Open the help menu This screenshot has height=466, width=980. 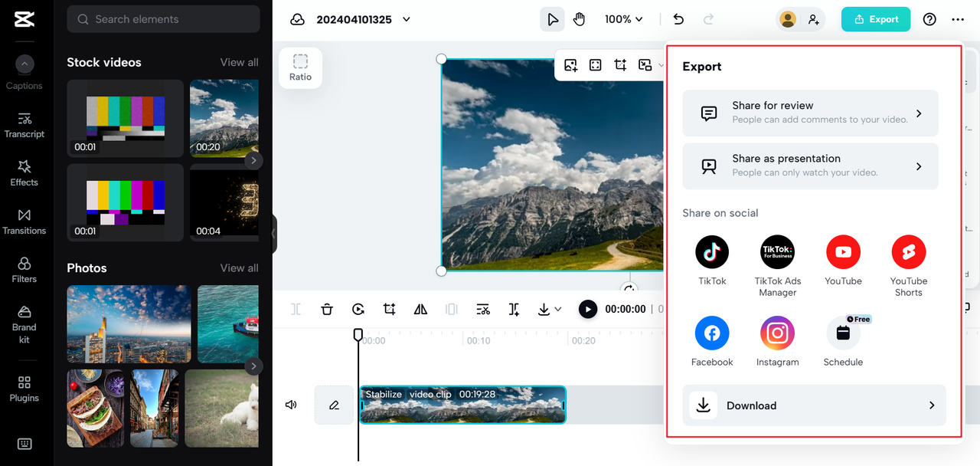[x=929, y=19]
